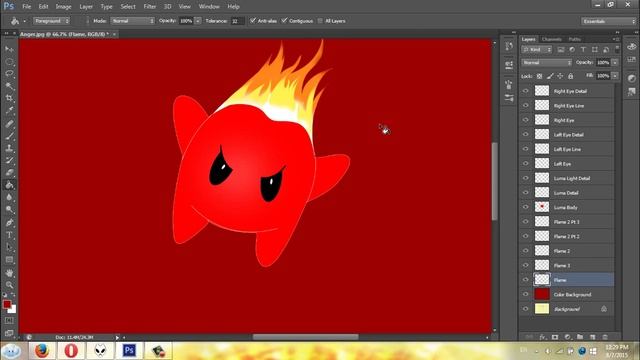The image size is (640, 360).
Task: Open the Layers panel blend mode dropdown
Action: tap(547, 63)
